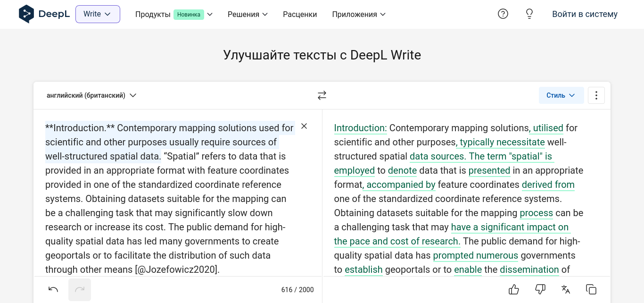Click the thumbs down feedback icon

coord(540,289)
